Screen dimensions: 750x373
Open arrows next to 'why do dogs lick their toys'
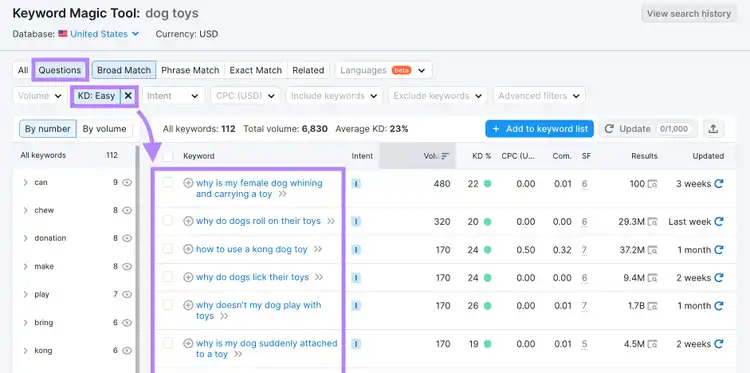point(319,277)
